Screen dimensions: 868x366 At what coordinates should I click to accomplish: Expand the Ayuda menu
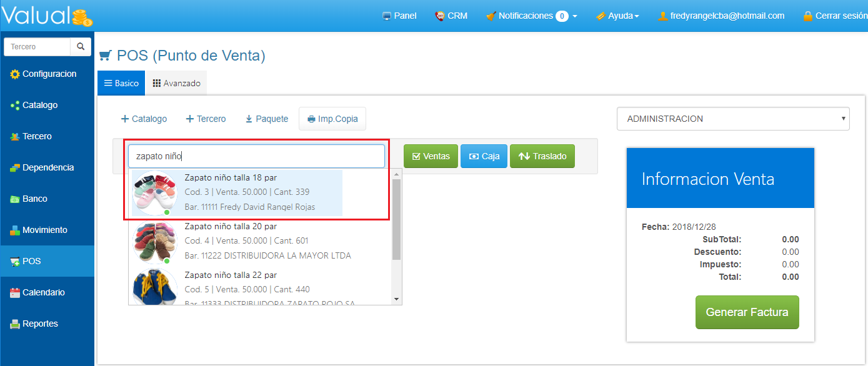617,16
